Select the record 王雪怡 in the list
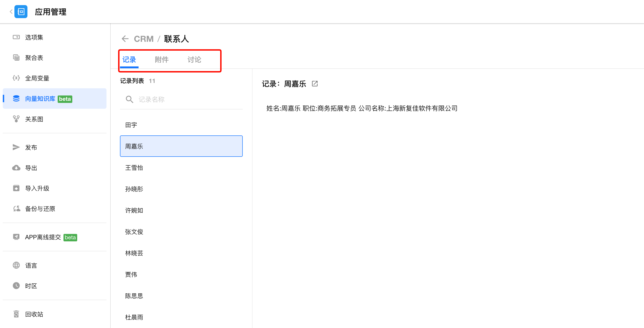The image size is (644, 328). tap(134, 168)
